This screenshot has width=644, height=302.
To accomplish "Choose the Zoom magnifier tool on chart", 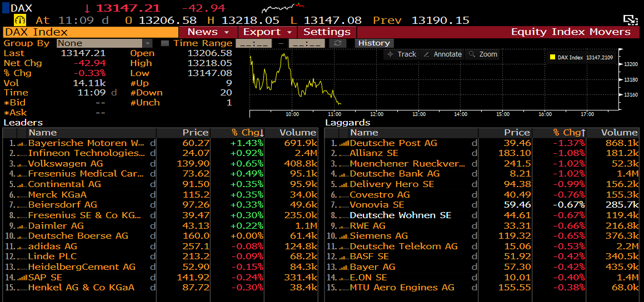I will (483, 54).
